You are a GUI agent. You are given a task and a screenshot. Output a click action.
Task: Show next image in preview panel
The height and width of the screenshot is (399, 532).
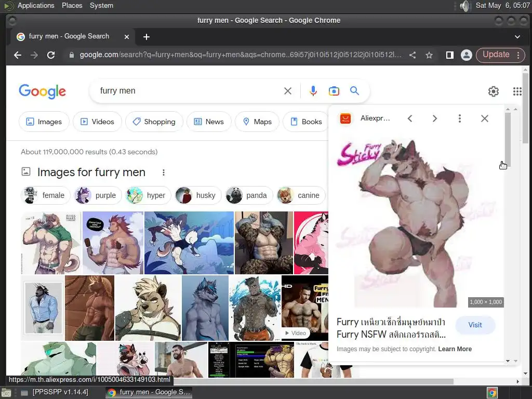(x=435, y=118)
